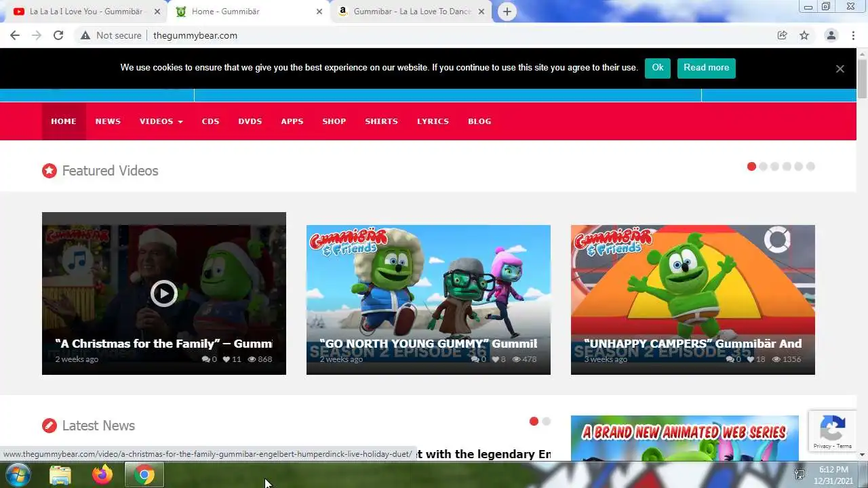The image size is (868, 488).
Task: Reload the page with refresh icon
Action: click(58, 35)
